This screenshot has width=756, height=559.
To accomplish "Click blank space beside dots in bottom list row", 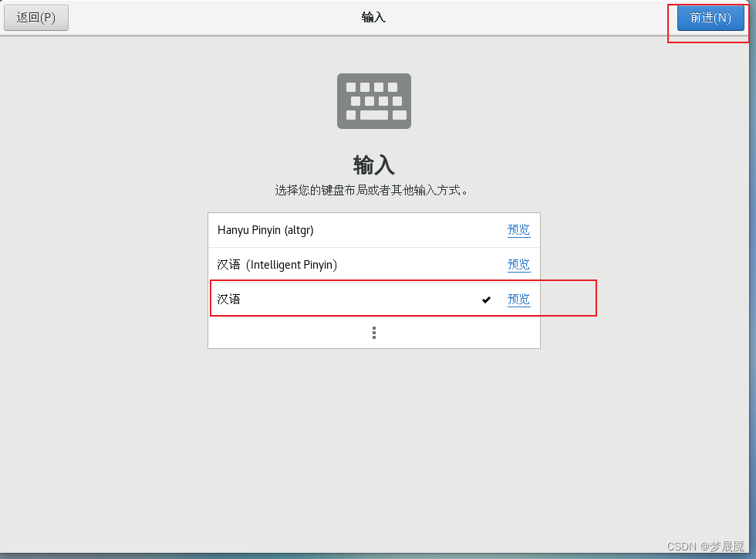I will [x=458, y=333].
